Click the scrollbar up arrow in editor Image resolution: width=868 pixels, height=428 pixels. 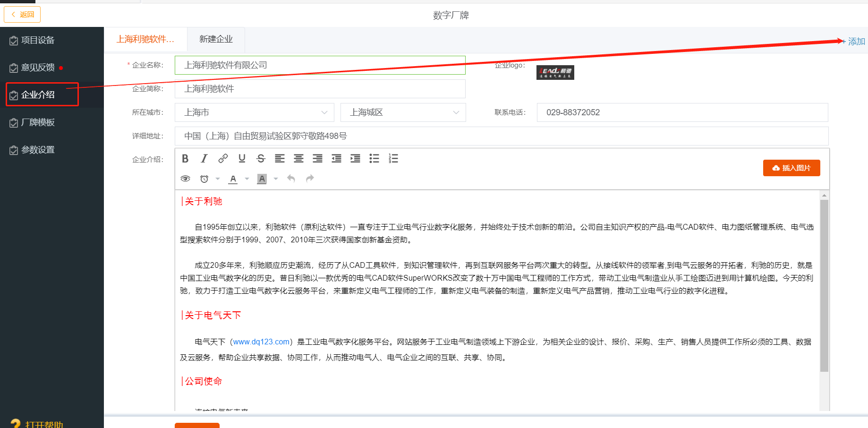tap(824, 195)
